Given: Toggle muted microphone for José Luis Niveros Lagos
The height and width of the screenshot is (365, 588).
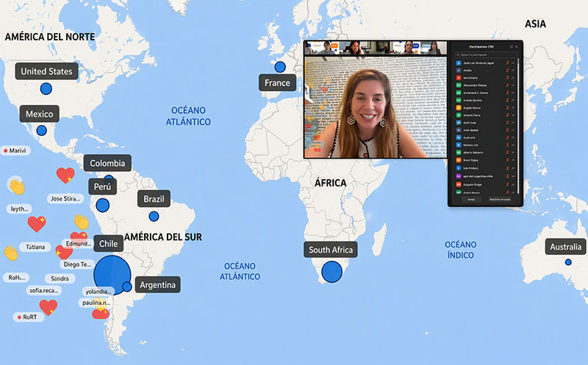Looking at the screenshot, I should click(507, 63).
